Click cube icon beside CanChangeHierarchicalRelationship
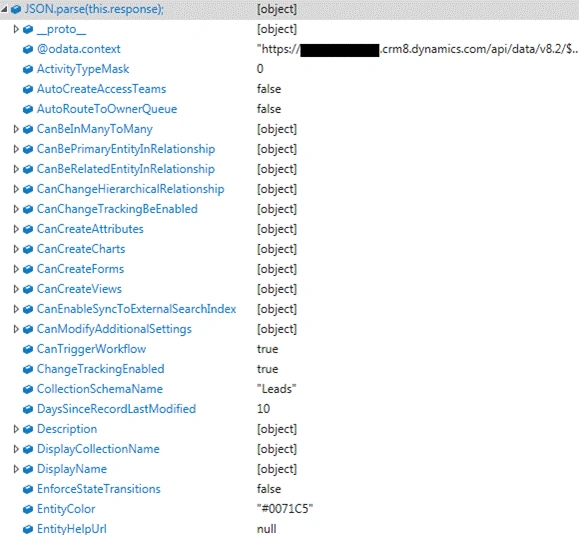 tap(28, 189)
